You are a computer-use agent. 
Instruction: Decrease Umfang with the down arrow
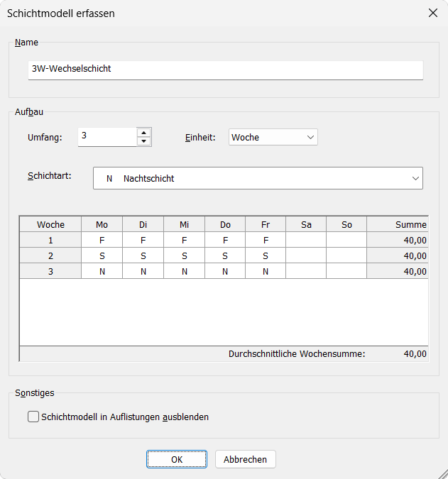143,141
